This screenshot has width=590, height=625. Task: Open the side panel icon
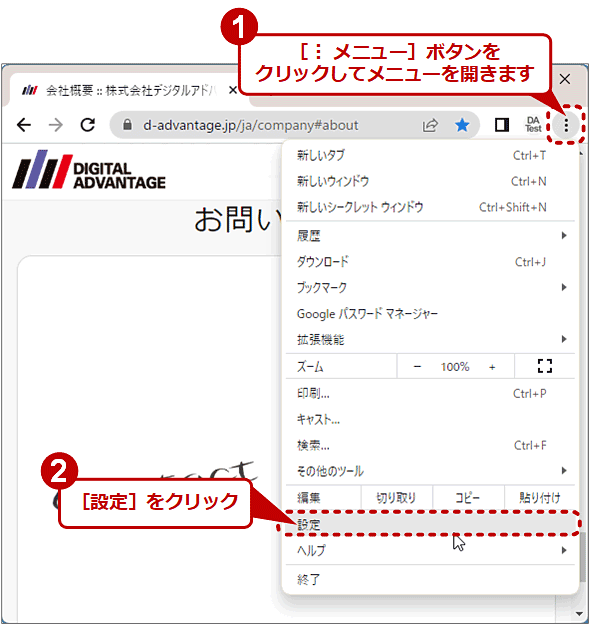click(502, 125)
